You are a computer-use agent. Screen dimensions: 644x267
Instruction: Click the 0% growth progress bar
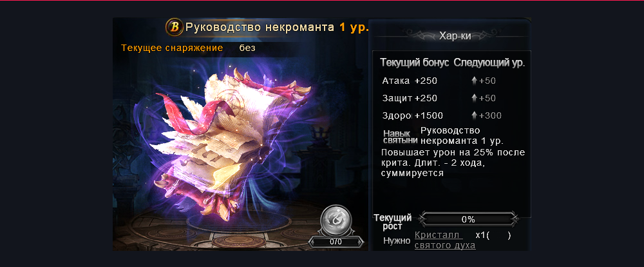click(x=468, y=219)
